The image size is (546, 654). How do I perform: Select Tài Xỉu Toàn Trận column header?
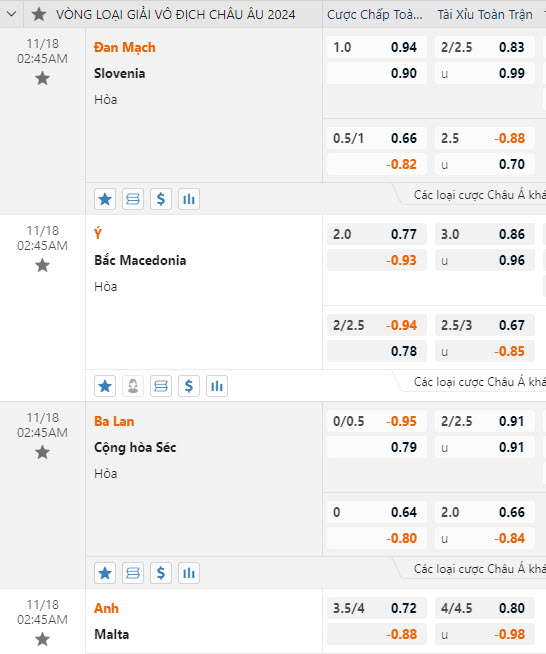point(485,15)
